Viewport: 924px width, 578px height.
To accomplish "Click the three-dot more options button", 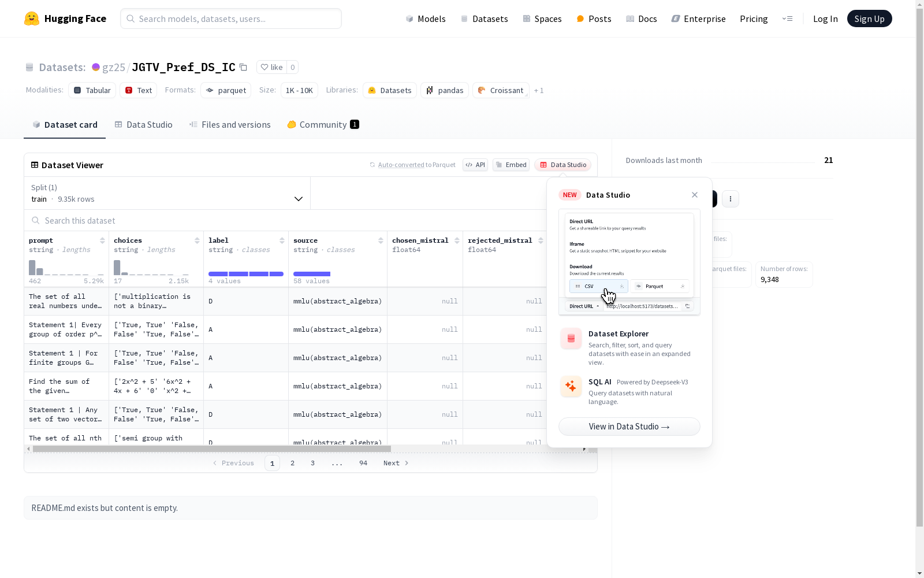I will pos(731,199).
